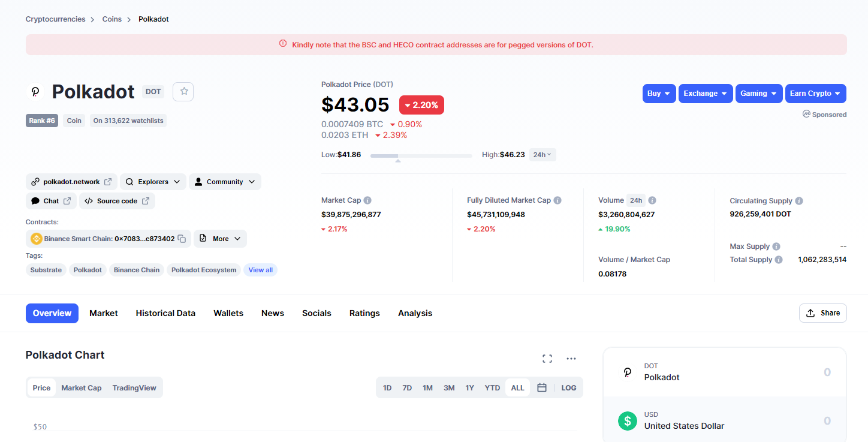Set chart range to YTD

[492, 388]
